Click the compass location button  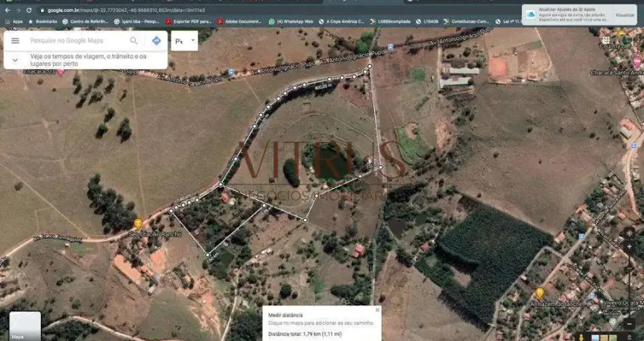point(629,233)
